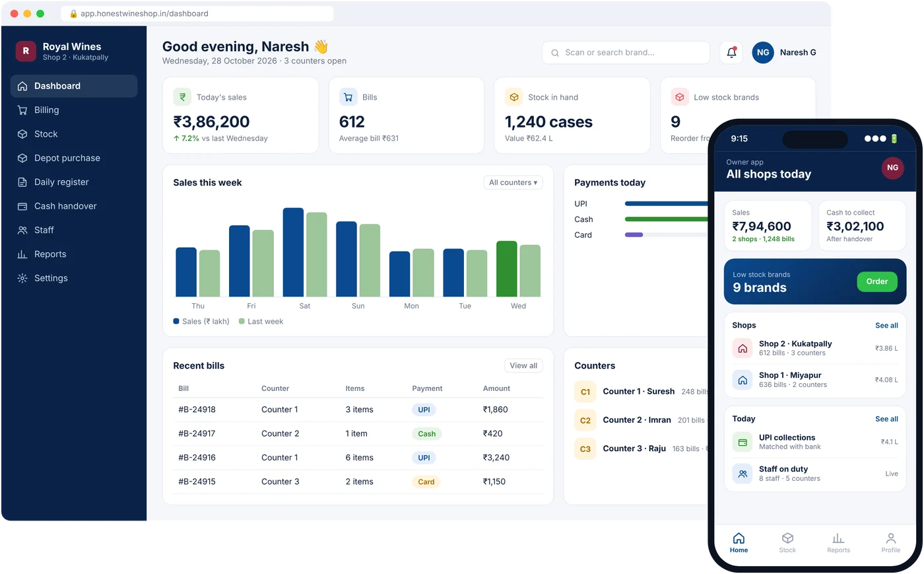Switch to Home tab in phone app

(x=739, y=543)
